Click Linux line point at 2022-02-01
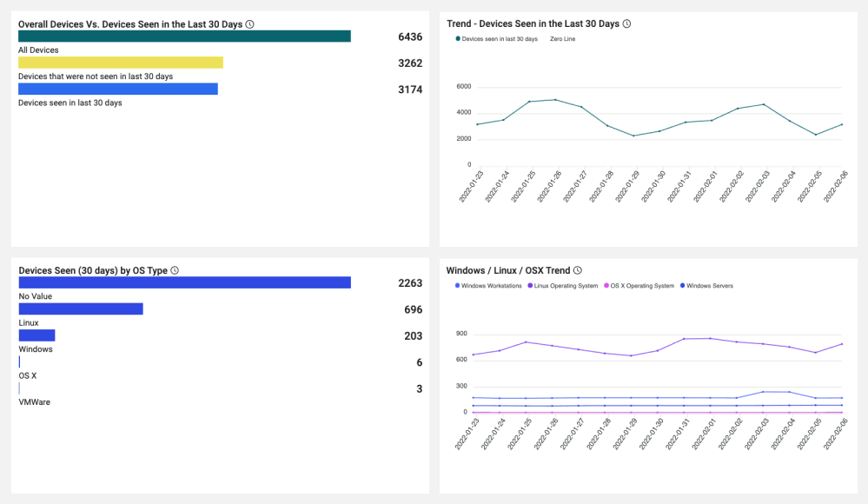Screen dimensions: 868x504 (710, 338)
